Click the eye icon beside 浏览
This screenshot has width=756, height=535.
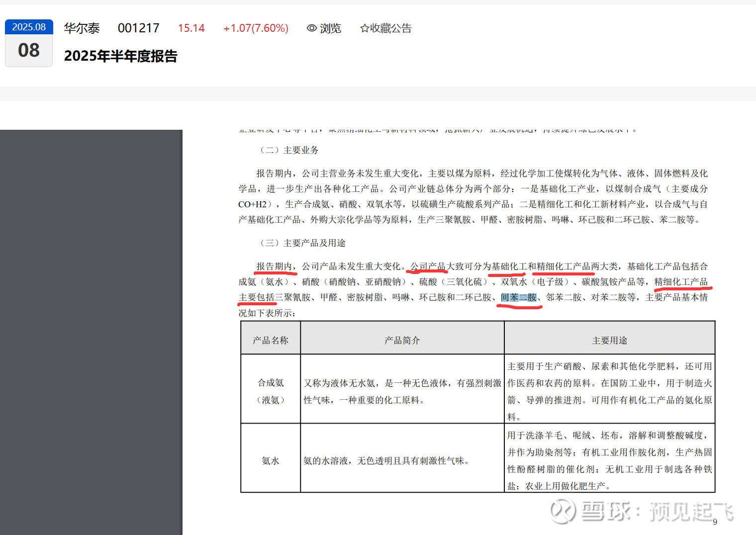tap(312, 28)
